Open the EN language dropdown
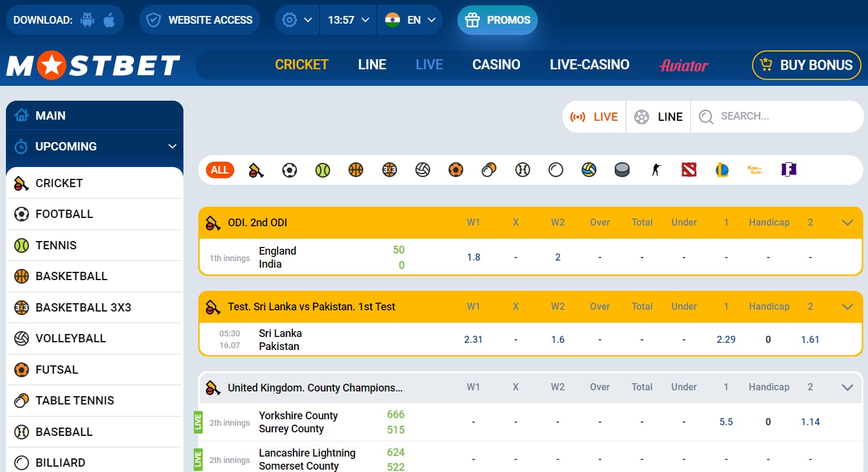 [x=410, y=20]
